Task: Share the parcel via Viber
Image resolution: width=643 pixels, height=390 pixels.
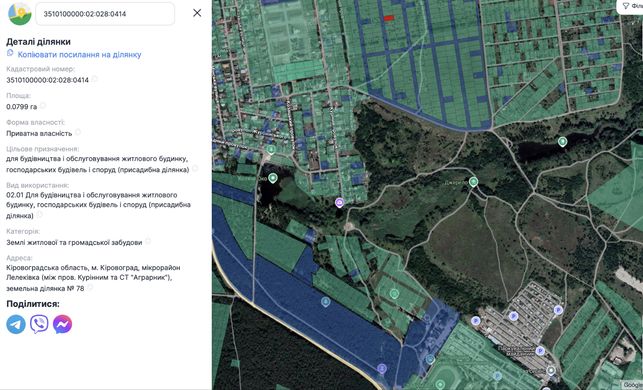Action: tap(39, 324)
